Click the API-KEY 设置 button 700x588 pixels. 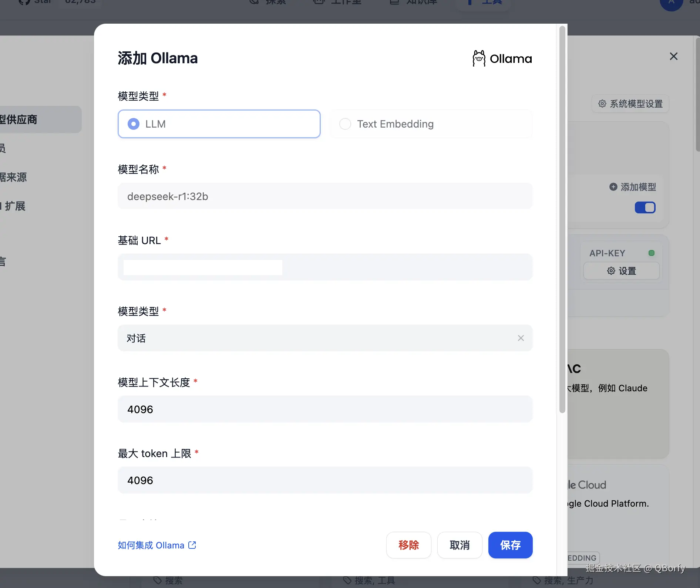(x=621, y=271)
